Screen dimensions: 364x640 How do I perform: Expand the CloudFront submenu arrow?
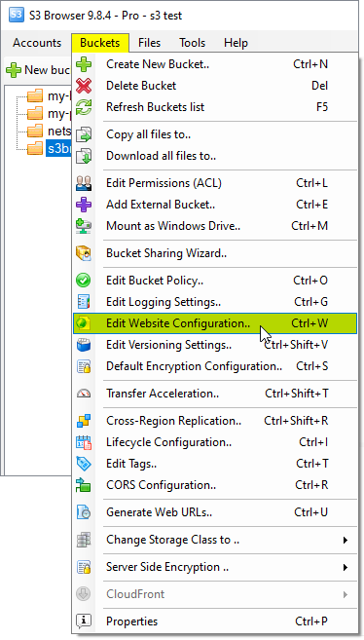346,594
